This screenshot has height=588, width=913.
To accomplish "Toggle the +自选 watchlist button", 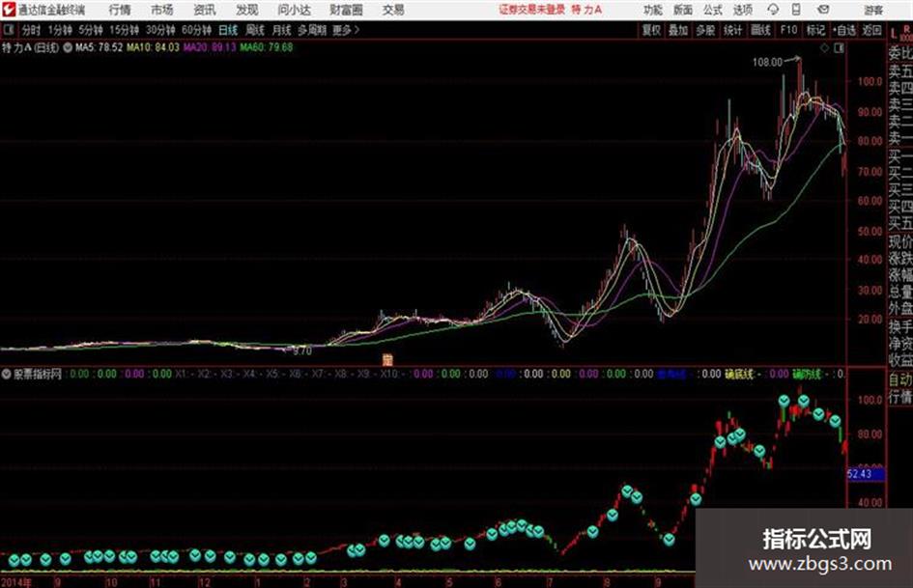I will tap(843, 30).
